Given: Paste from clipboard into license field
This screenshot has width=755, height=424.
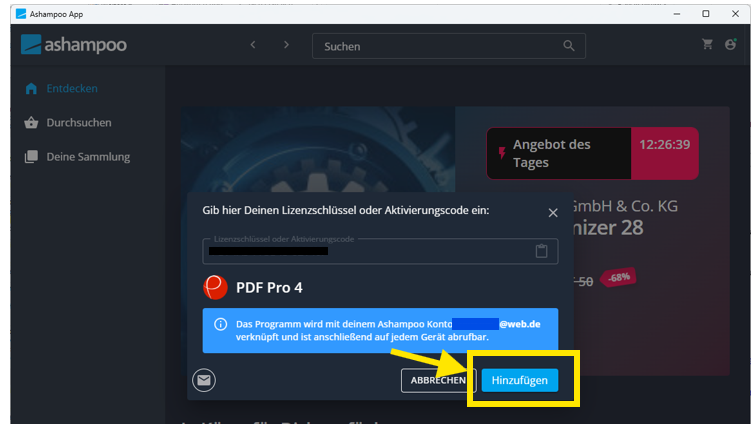Looking at the screenshot, I should pos(542,251).
